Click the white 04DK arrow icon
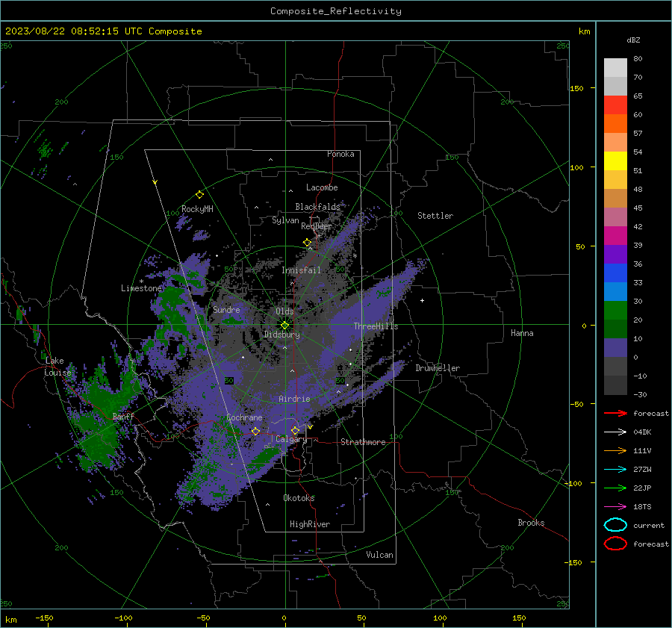Viewport: 672px width, 628px height. coord(615,432)
